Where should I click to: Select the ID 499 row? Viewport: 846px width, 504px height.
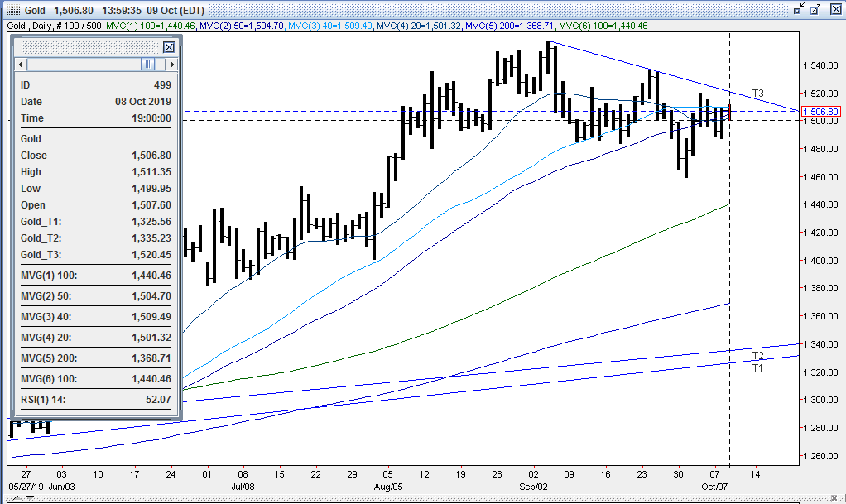click(x=95, y=85)
